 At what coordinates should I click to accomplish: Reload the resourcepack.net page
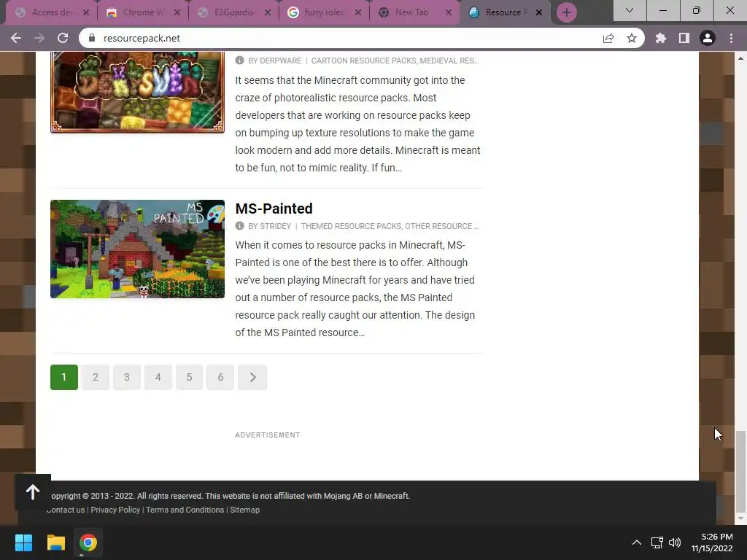[x=63, y=38]
